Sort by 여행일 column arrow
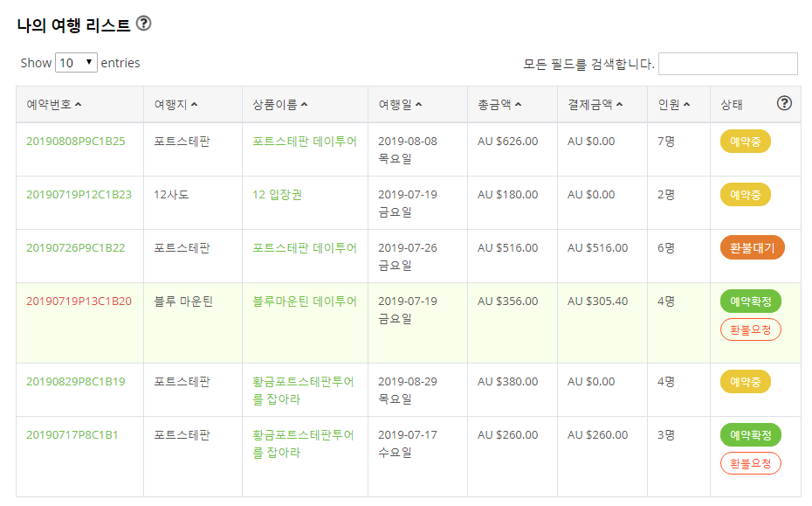 click(x=419, y=104)
